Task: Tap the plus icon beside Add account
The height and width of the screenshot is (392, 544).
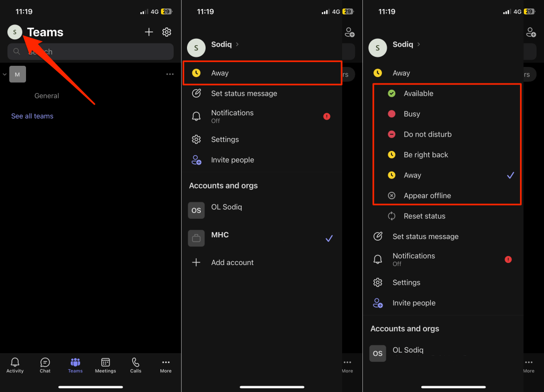Action: pos(197,262)
